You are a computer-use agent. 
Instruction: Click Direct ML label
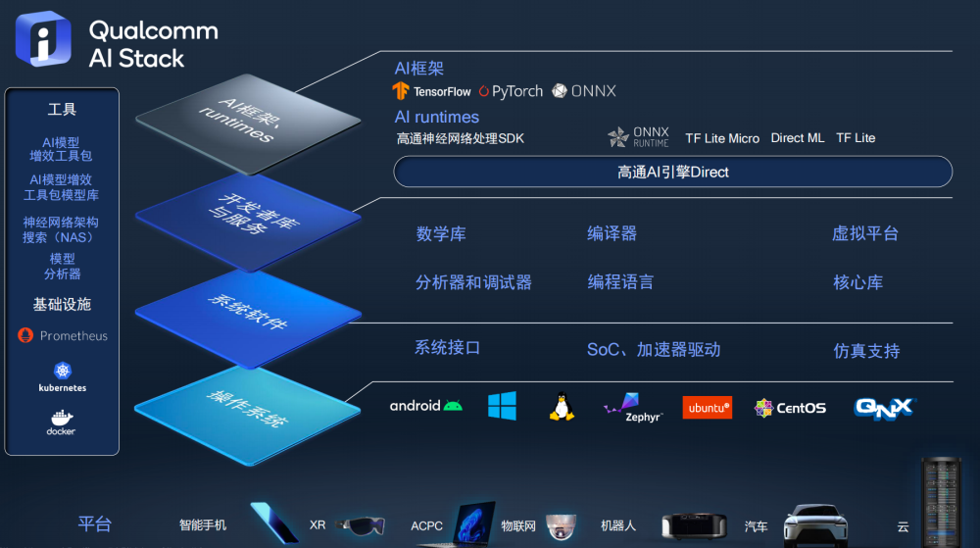798,137
